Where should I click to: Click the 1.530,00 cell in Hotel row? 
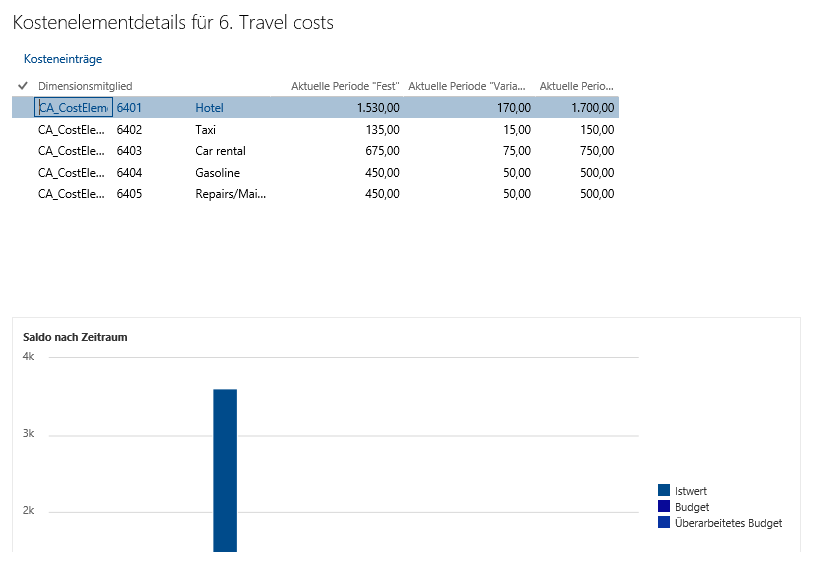376,108
